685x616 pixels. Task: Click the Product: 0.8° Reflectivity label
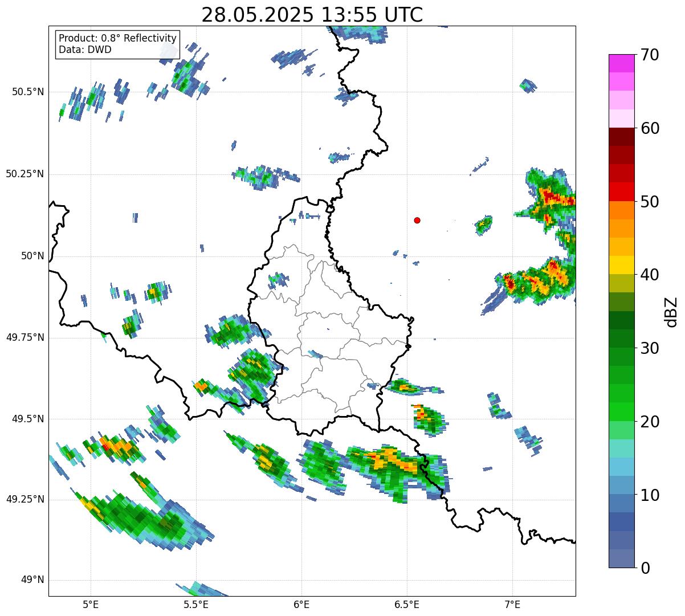click(118, 38)
